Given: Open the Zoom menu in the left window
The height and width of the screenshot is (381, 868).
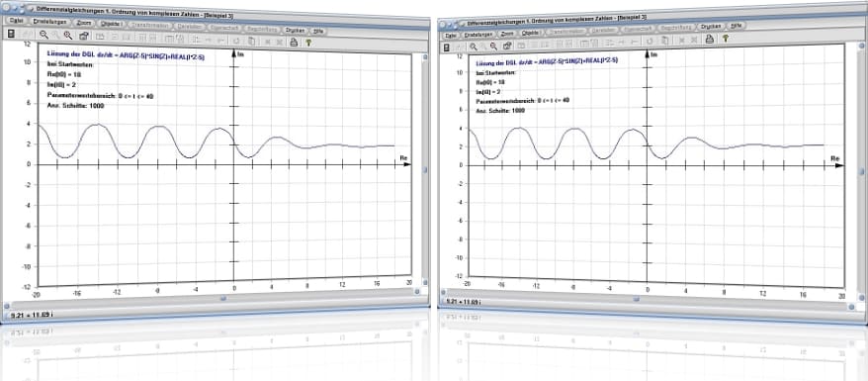Looking at the screenshot, I should click(84, 23).
